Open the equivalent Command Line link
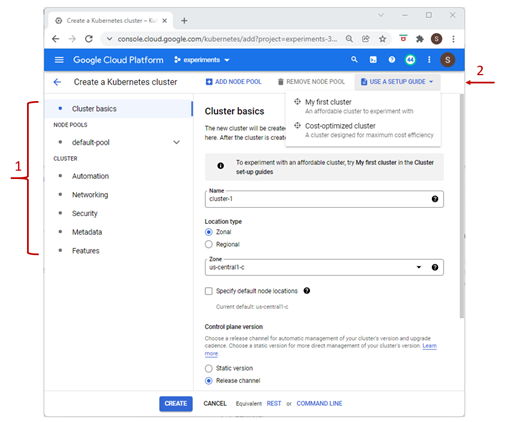506x422 pixels. point(319,404)
